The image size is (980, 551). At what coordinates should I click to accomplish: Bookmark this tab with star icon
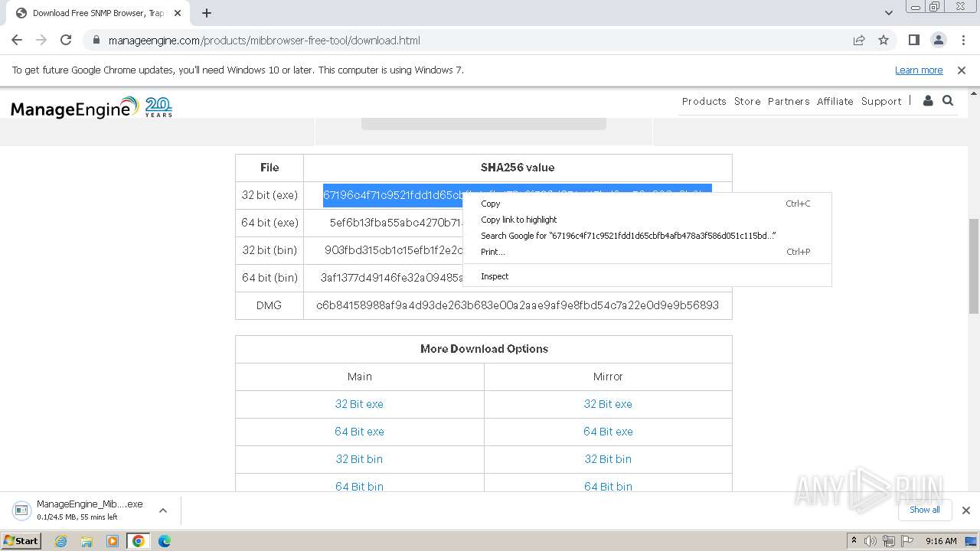884,41
